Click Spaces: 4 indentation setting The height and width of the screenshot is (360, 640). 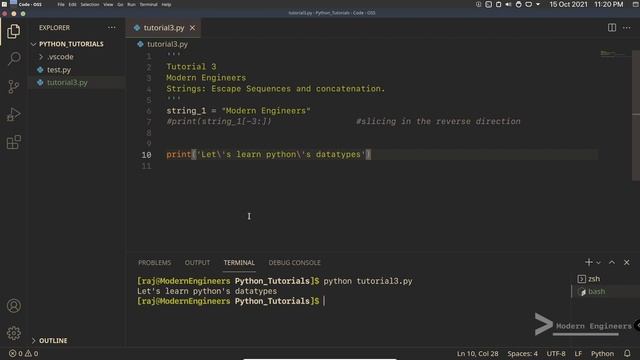522,353
